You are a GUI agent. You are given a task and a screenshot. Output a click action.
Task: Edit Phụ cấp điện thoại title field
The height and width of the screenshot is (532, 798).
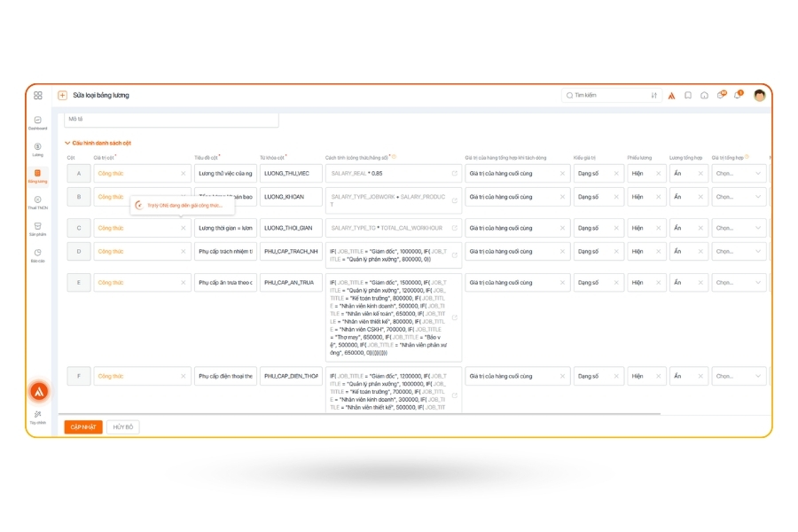[225, 376]
